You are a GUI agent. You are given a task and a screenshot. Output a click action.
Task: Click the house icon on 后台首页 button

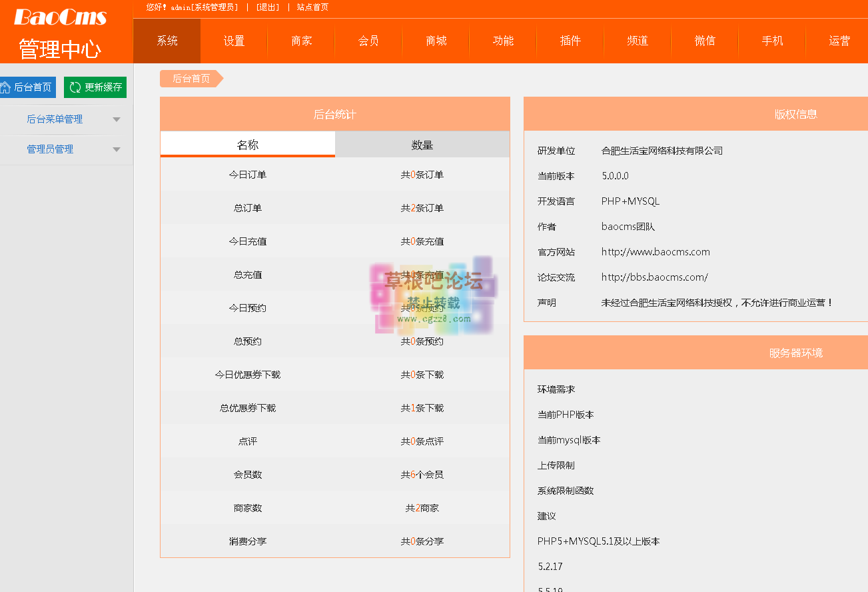point(8,87)
